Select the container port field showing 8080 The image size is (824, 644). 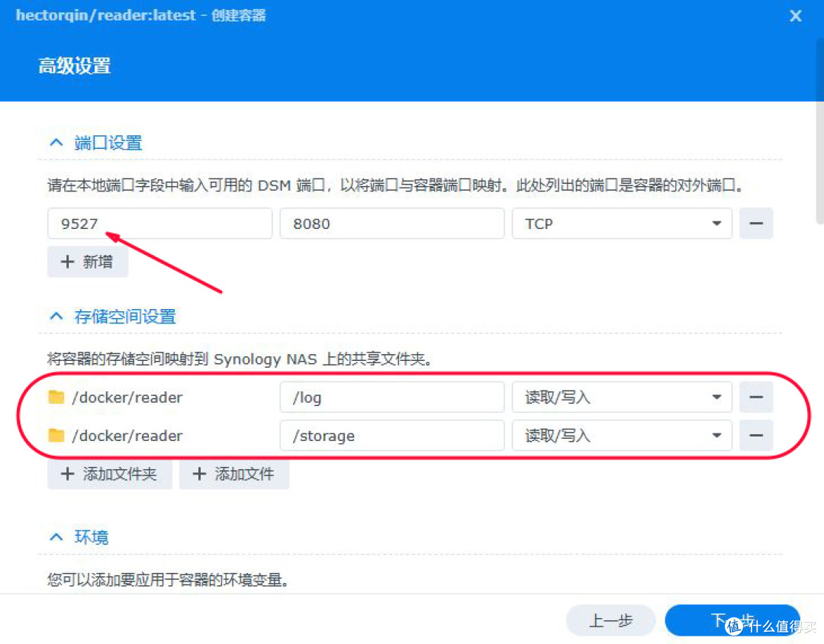point(391,224)
